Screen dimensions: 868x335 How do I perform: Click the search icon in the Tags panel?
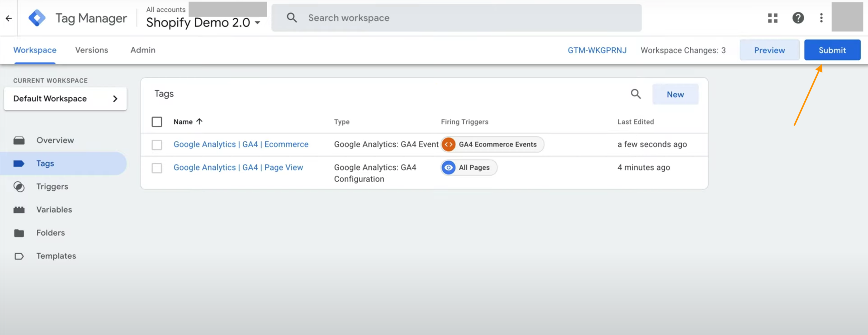click(x=635, y=94)
